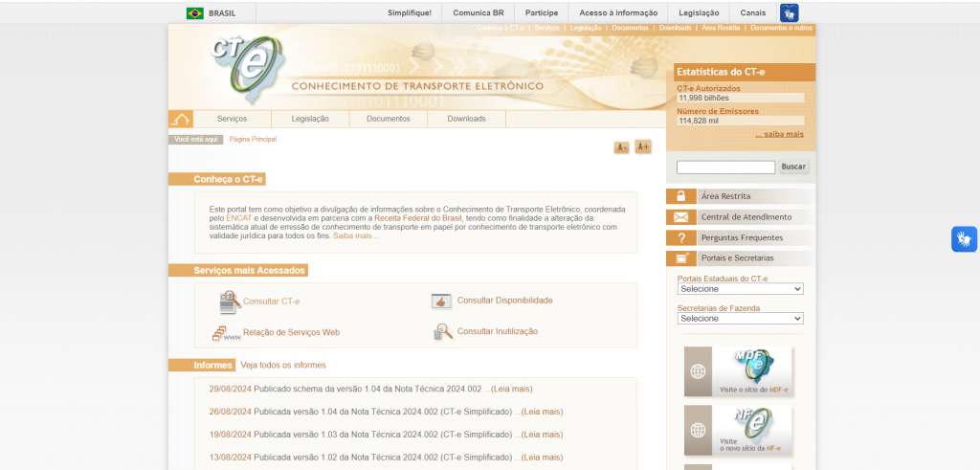Screen dimensions: 980x470
Task: Click 'Conheça o CT-e' top header link
Action: 500,28
